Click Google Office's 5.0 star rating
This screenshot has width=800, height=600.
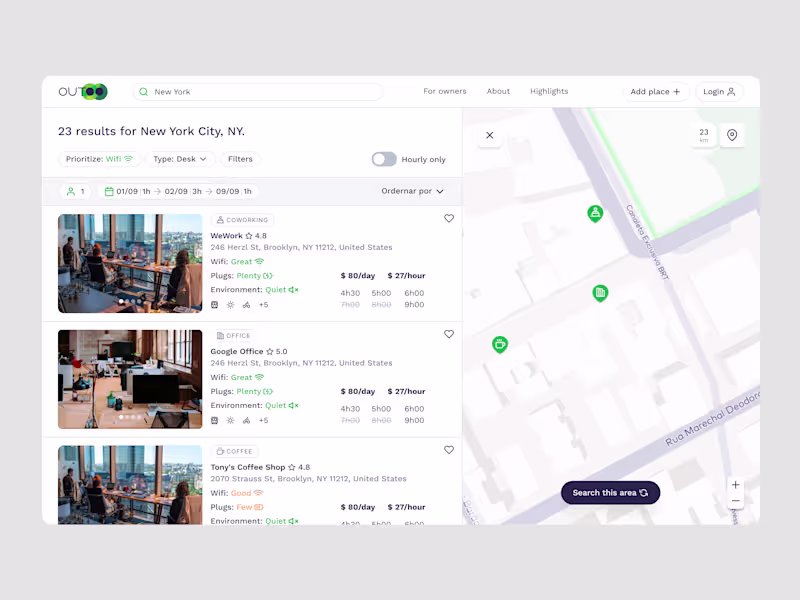[x=277, y=352]
